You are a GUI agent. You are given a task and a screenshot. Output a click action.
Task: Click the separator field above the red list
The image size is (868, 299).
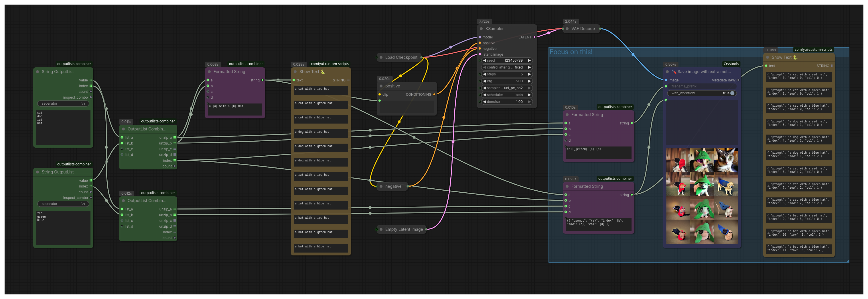point(63,204)
